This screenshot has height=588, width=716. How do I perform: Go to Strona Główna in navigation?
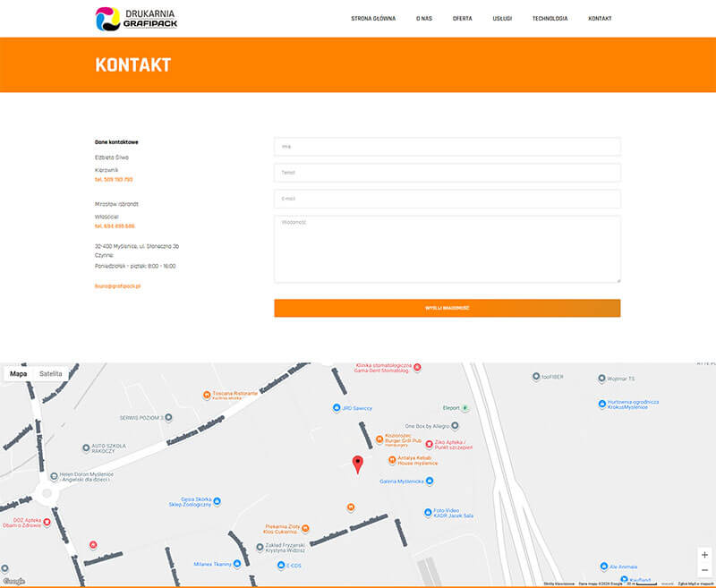click(373, 18)
